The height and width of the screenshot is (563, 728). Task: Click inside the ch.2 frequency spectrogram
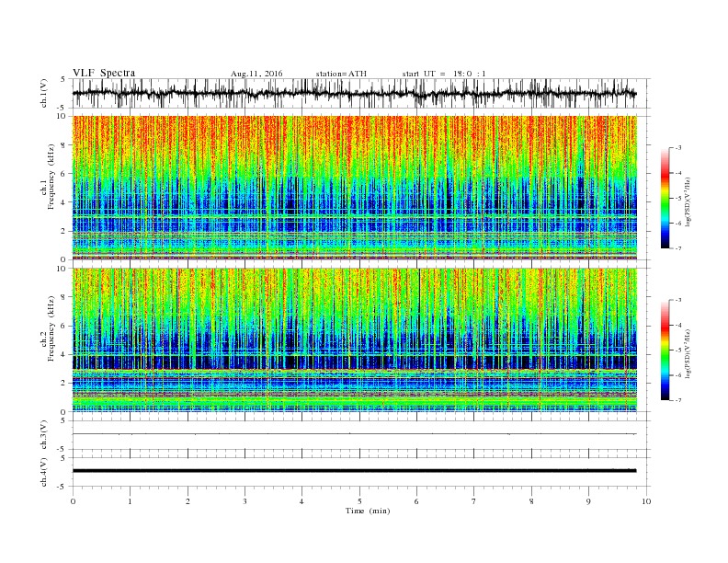pos(354,340)
